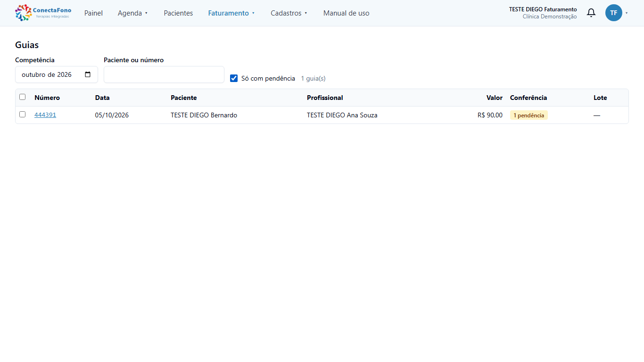
Task: Toggle the 'Só com pendência' checkbox
Action: tap(234, 78)
